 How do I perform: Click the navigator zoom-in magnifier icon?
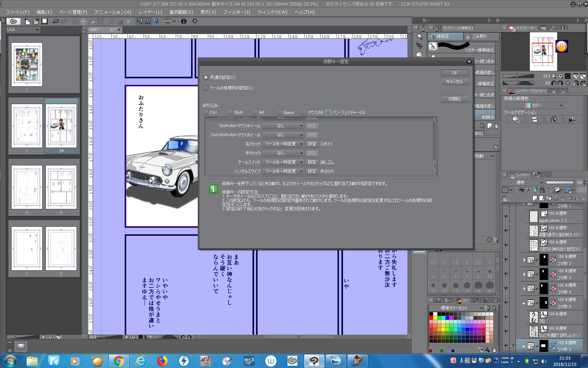coord(560,76)
